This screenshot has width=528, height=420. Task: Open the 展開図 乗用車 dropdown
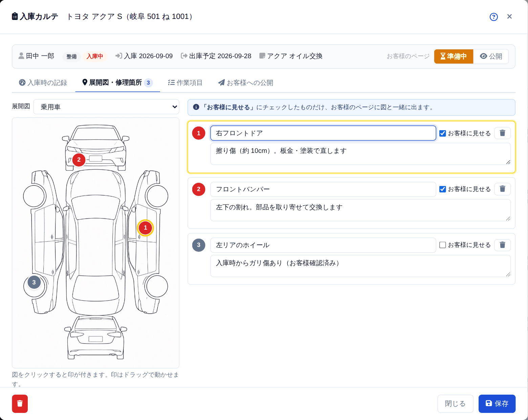point(106,107)
